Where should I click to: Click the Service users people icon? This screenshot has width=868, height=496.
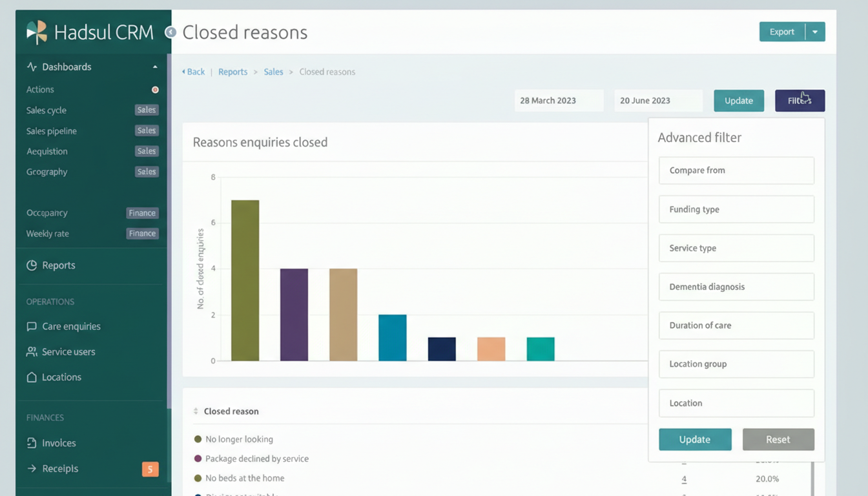click(32, 352)
